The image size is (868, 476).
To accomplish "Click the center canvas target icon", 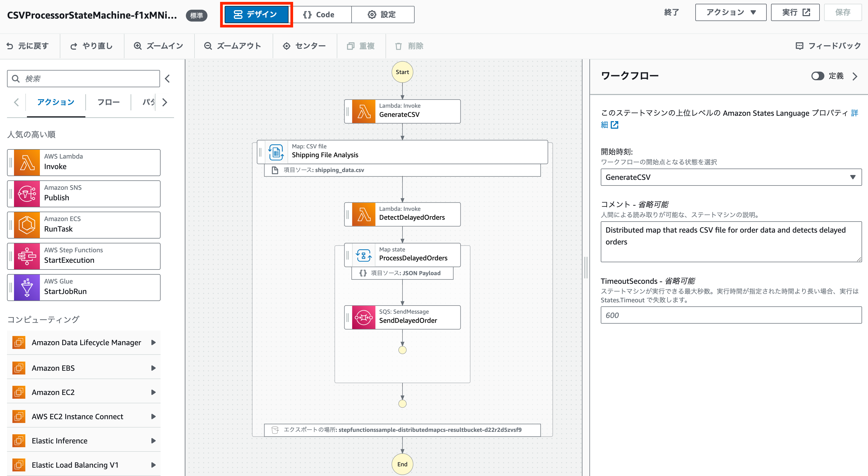I will 286,46.
